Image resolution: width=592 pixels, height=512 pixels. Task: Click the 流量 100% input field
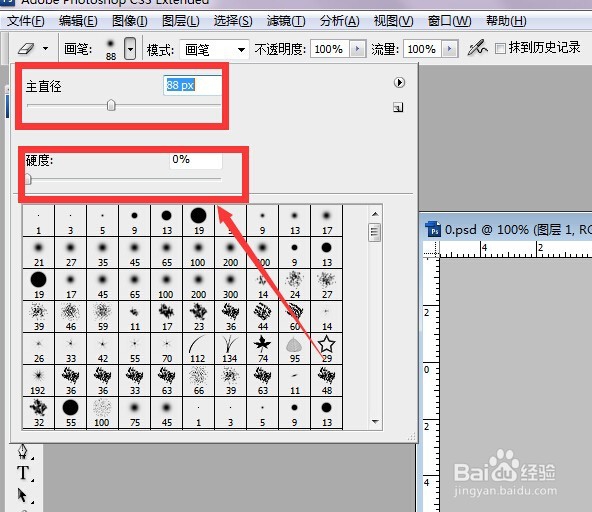(422, 49)
